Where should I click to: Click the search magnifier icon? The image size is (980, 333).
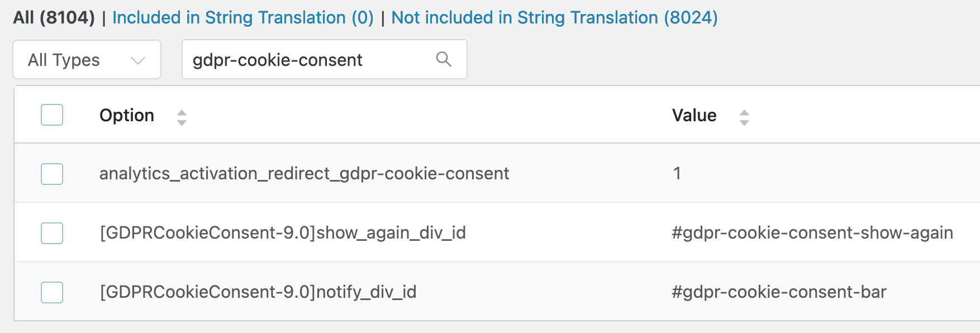[x=444, y=59]
